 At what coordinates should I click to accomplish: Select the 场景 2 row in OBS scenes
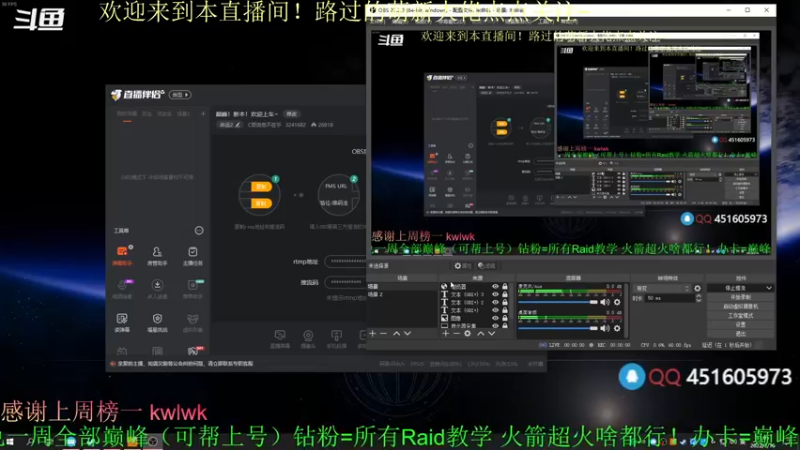tap(402, 294)
